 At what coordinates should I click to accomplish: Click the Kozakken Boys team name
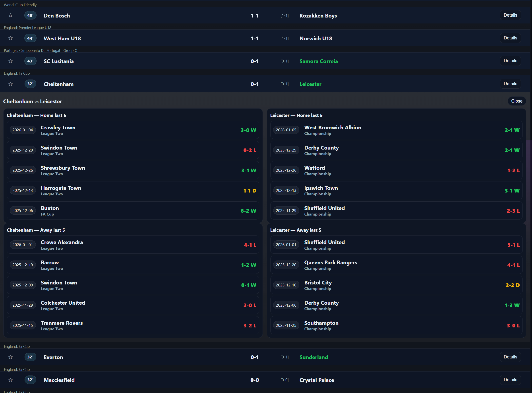(318, 16)
